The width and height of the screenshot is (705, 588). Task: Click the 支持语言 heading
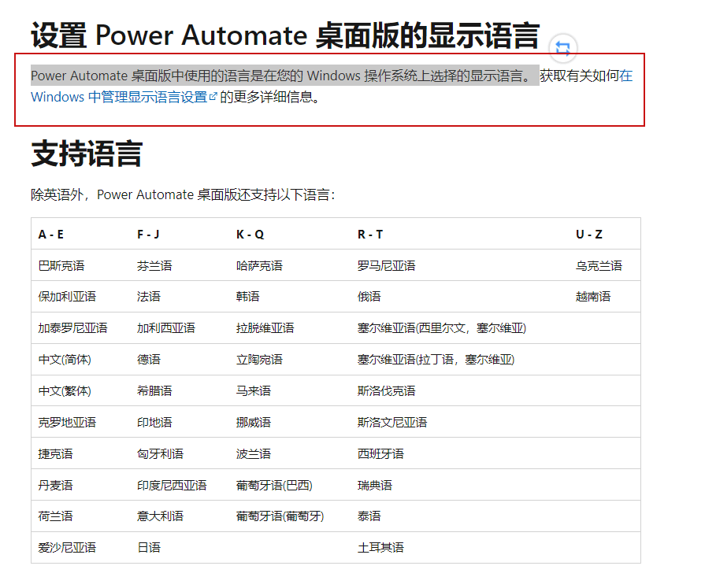[x=87, y=153]
